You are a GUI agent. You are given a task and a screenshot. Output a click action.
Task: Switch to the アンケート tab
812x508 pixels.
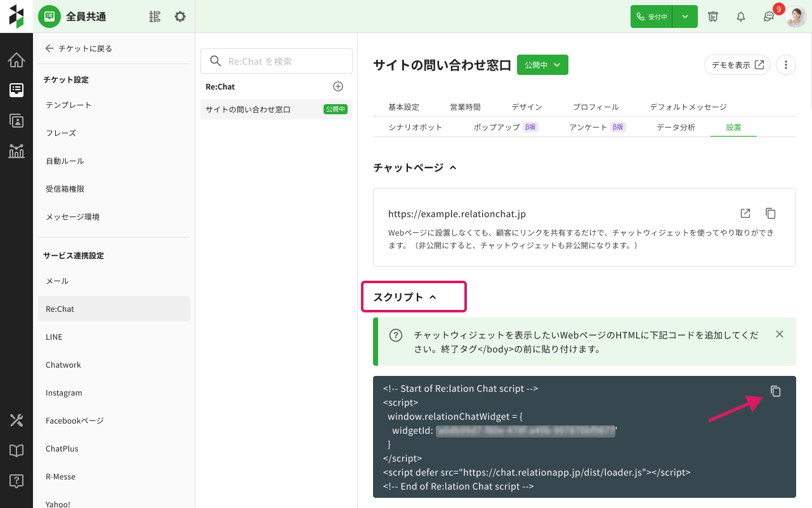(597, 127)
